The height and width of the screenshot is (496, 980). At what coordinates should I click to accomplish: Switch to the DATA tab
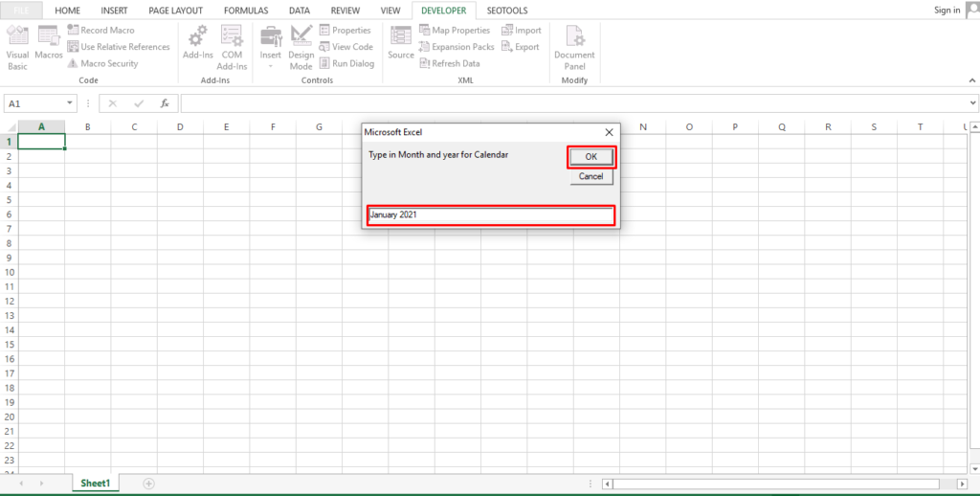coord(300,11)
